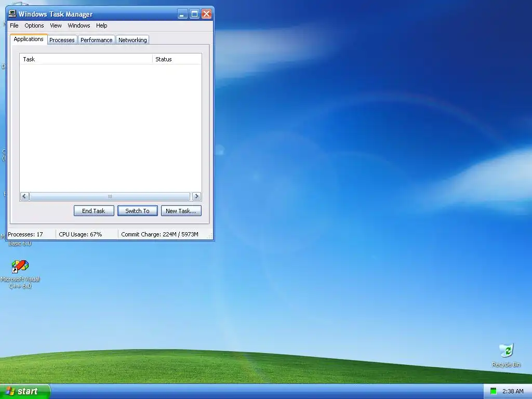Switch to the Performance tab
532x399 pixels.
click(96, 40)
